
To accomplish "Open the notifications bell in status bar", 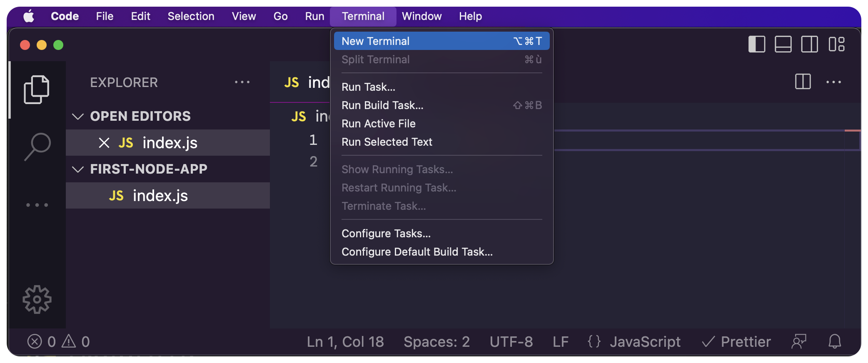I will (x=835, y=341).
